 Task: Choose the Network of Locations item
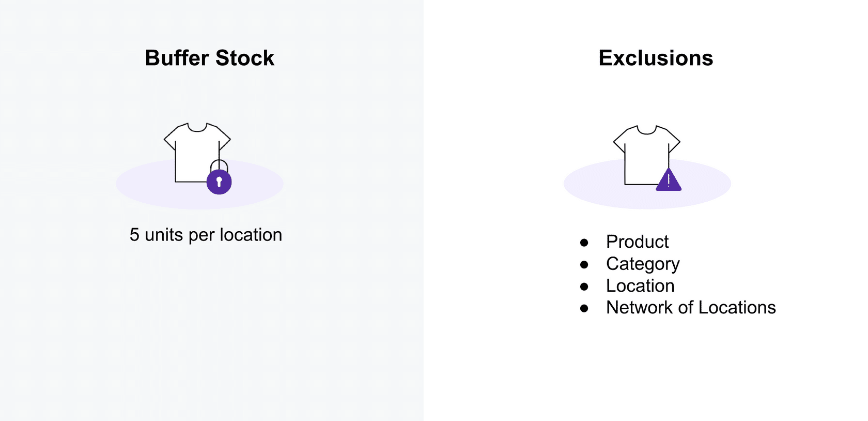tap(691, 307)
